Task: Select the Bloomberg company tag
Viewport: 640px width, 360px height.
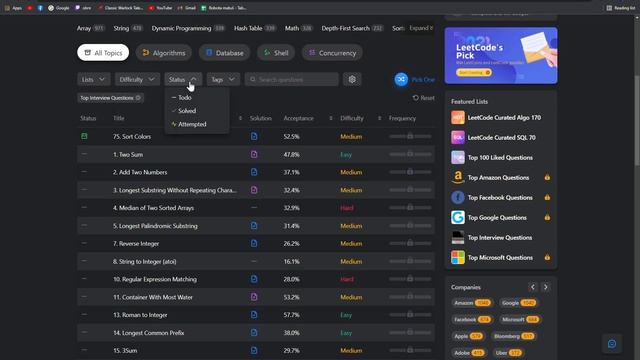Action: click(x=513, y=336)
